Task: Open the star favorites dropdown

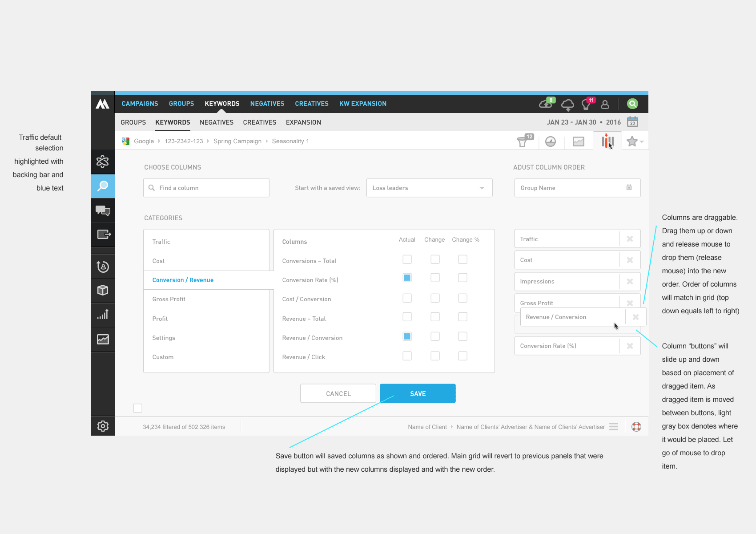Action: click(635, 142)
